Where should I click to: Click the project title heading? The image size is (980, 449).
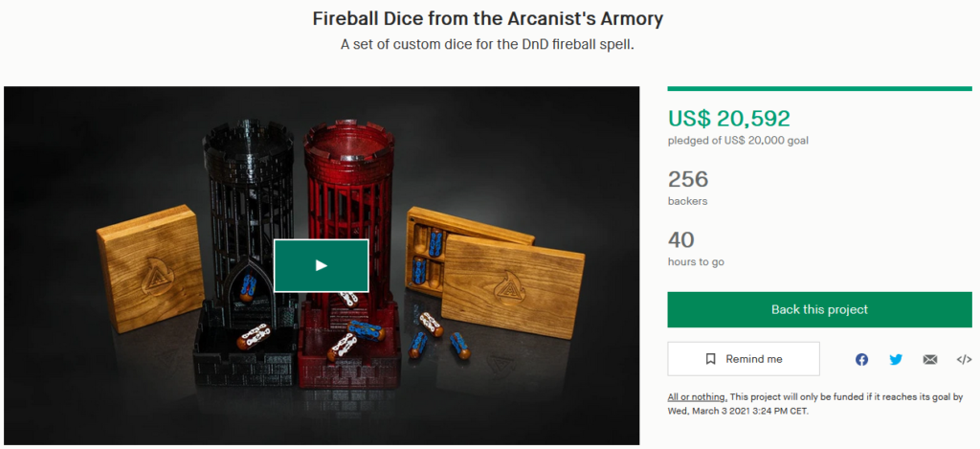point(487,19)
